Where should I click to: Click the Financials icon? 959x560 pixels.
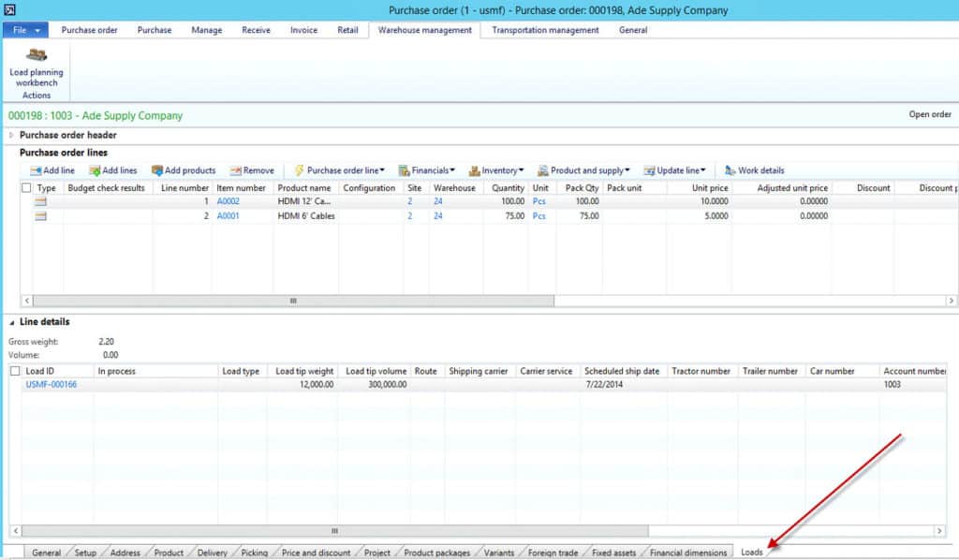pyautogui.click(x=405, y=170)
